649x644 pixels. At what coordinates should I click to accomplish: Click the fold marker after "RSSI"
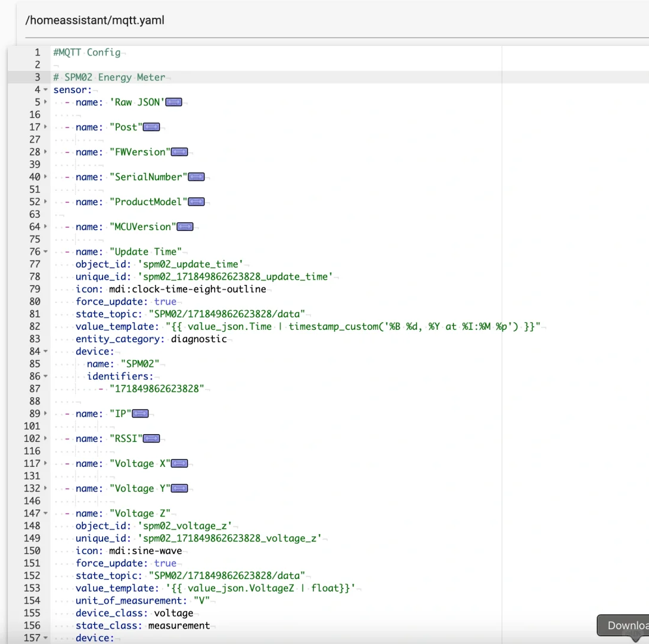[x=151, y=439]
